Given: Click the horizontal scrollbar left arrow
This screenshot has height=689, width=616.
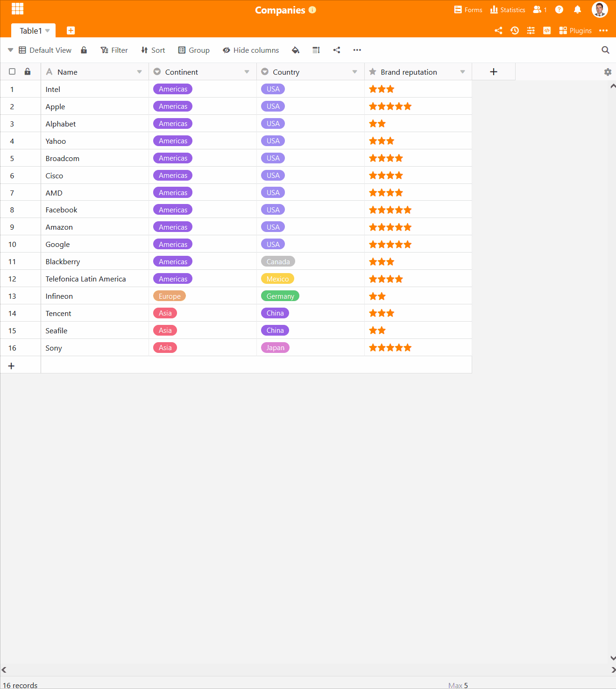Looking at the screenshot, I should coord(4,670).
